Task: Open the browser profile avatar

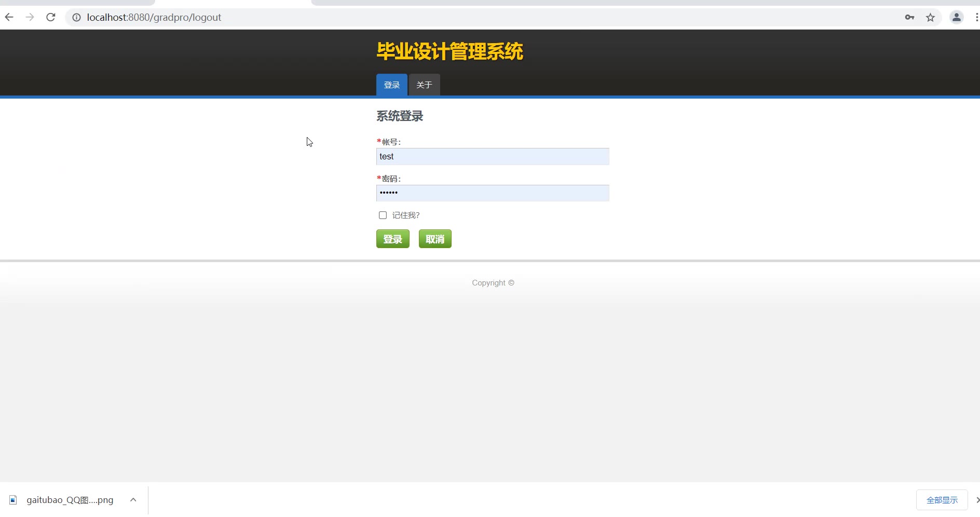Action: [956, 17]
